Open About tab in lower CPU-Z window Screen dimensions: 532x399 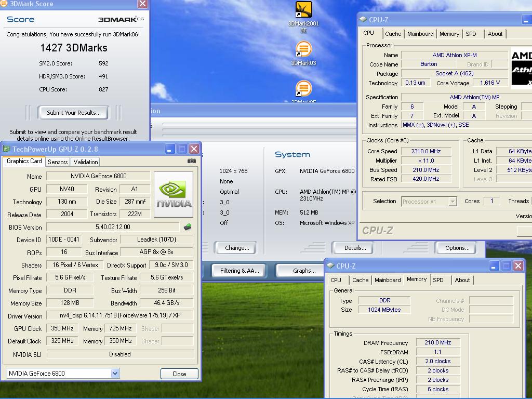pos(462,280)
